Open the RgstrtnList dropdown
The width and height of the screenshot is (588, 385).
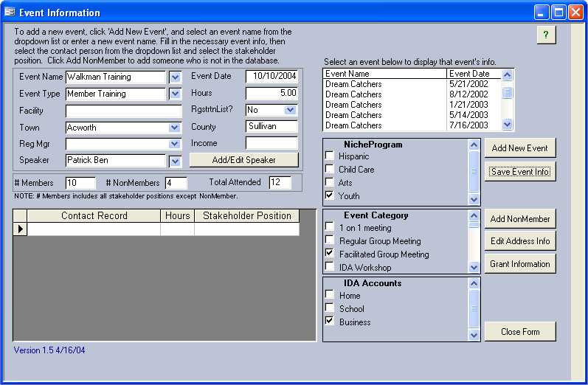click(x=290, y=110)
